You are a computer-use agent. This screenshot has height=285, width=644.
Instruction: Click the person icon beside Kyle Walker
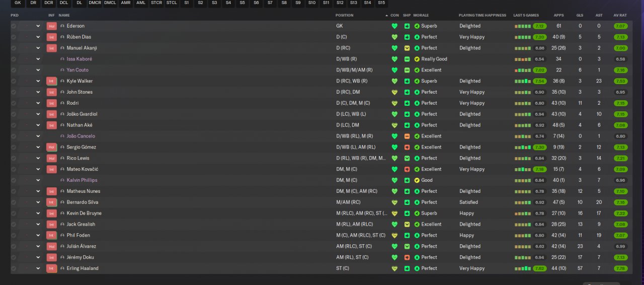(x=62, y=81)
